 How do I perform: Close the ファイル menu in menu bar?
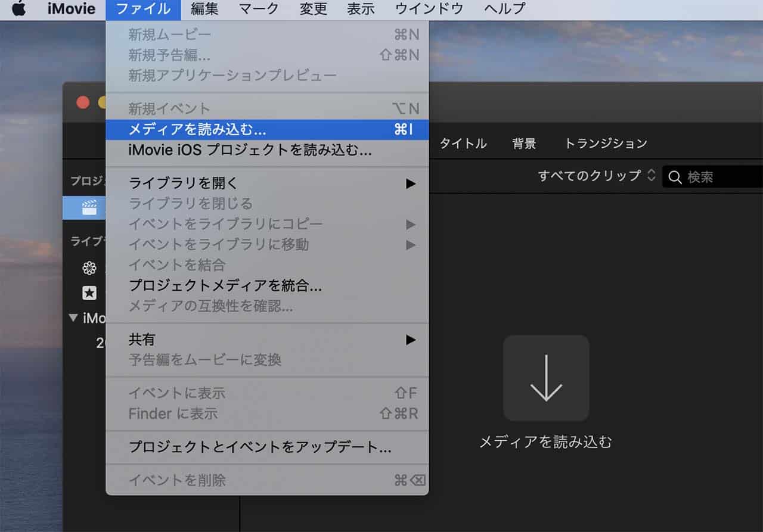click(x=143, y=10)
